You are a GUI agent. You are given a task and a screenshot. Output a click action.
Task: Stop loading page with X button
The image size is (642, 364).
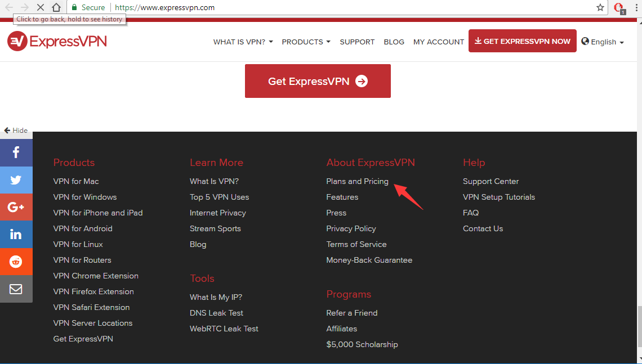coord(41,7)
